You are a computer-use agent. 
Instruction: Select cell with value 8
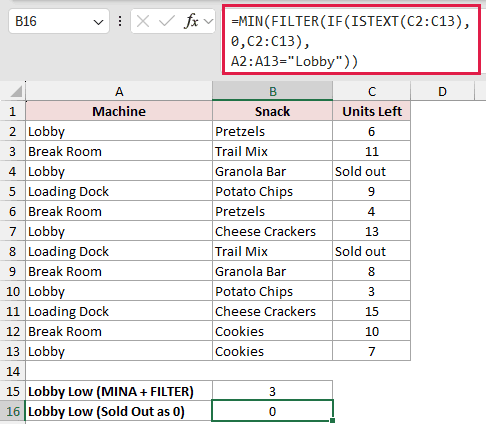(372, 271)
